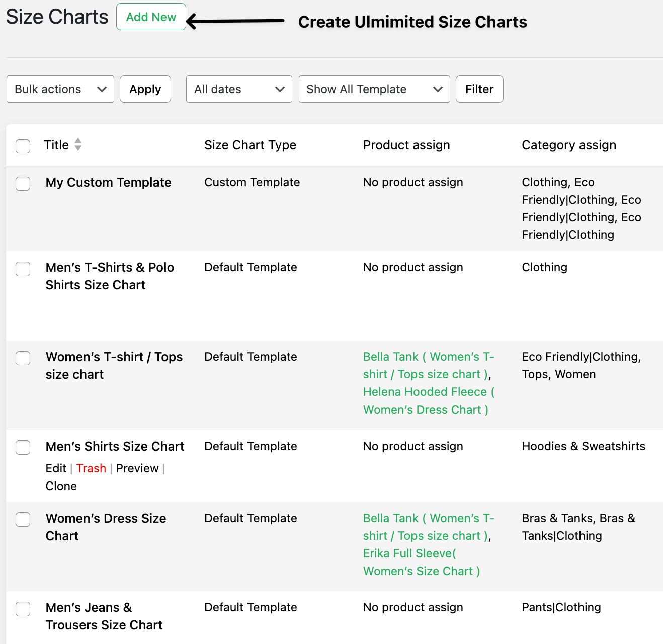Open the Show All Template dropdown
The width and height of the screenshot is (663, 644).
(x=374, y=89)
